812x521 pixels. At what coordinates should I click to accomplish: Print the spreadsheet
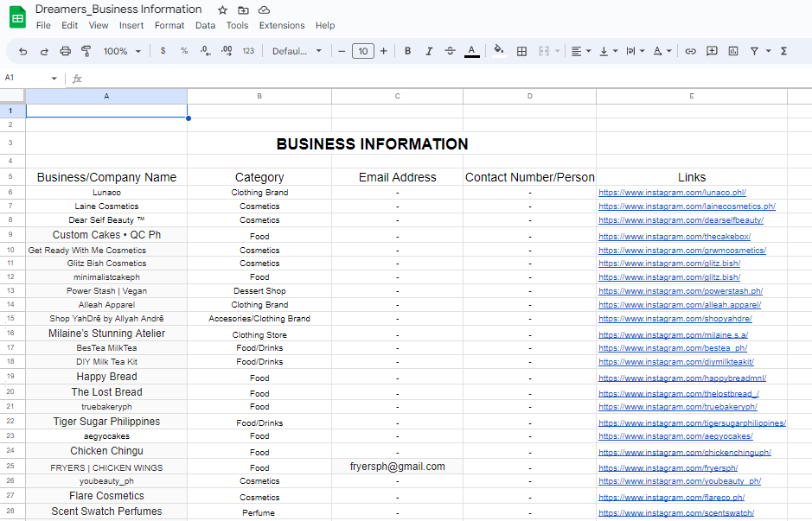coord(65,51)
